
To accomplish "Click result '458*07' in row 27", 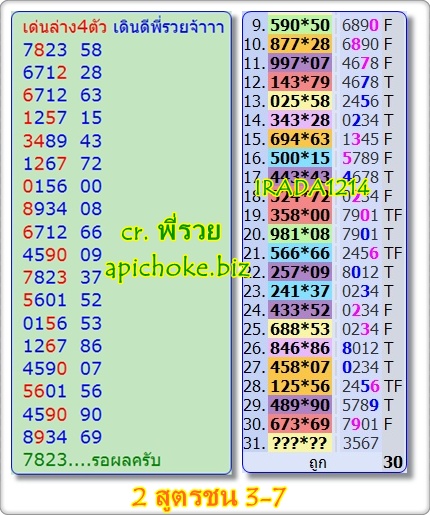I will coord(300,367).
